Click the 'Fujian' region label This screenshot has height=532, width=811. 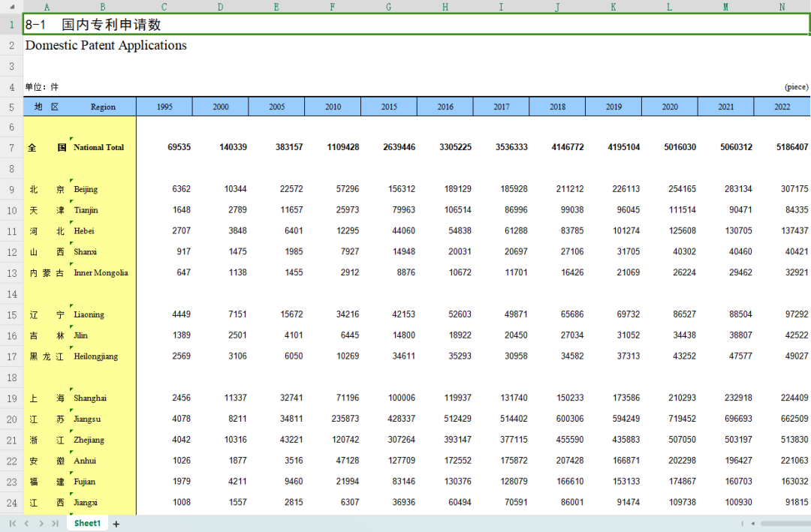(x=84, y=482)
